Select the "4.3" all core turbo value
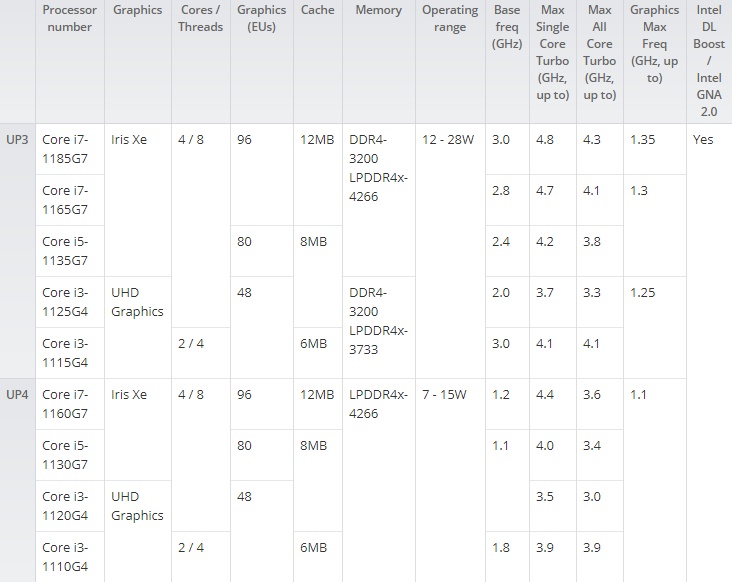Viewport: 732px width, 582px height. coord(591,140)
